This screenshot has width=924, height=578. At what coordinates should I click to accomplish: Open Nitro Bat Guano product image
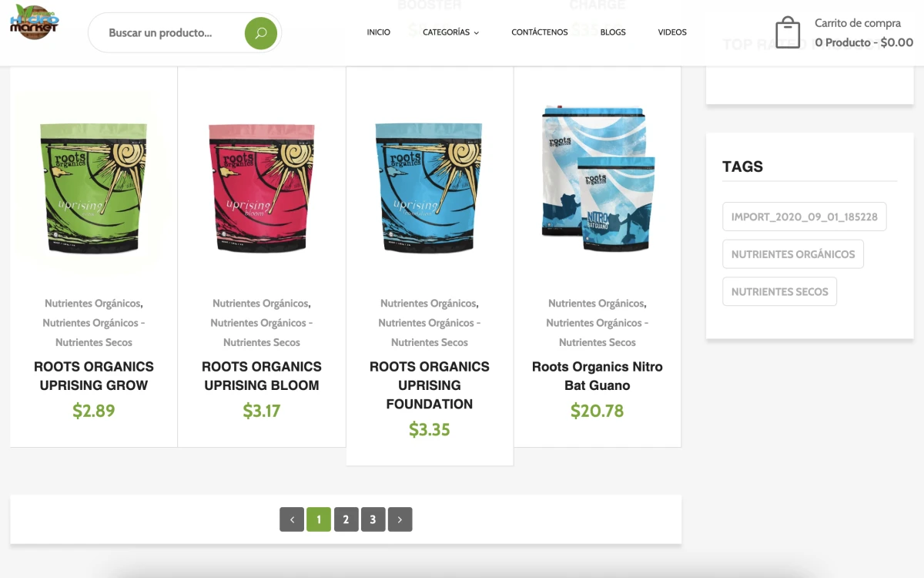click(x=598, y=179)
